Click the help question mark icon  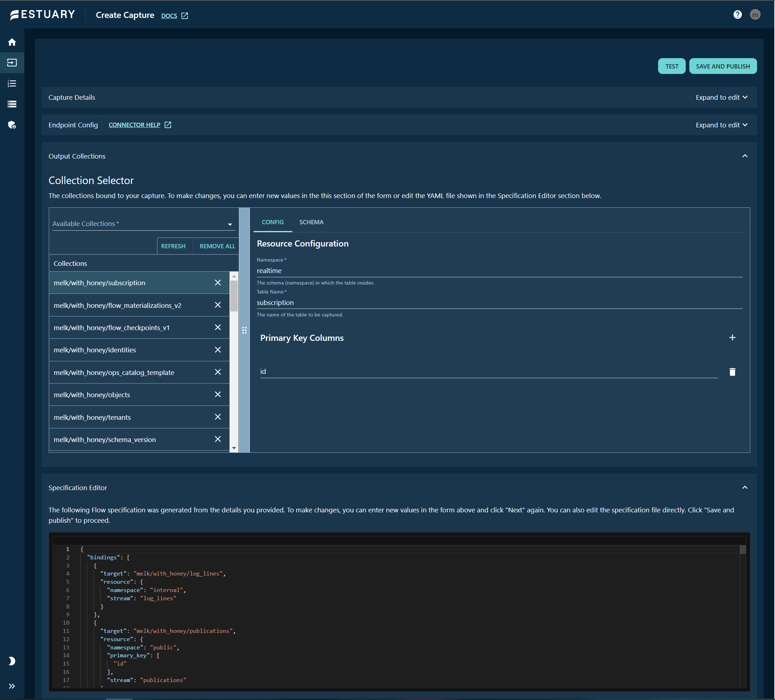click(x=737, y=15)
